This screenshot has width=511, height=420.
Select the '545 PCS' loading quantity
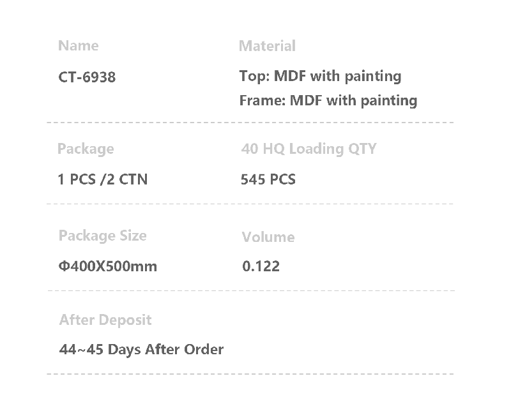[268, 179]
